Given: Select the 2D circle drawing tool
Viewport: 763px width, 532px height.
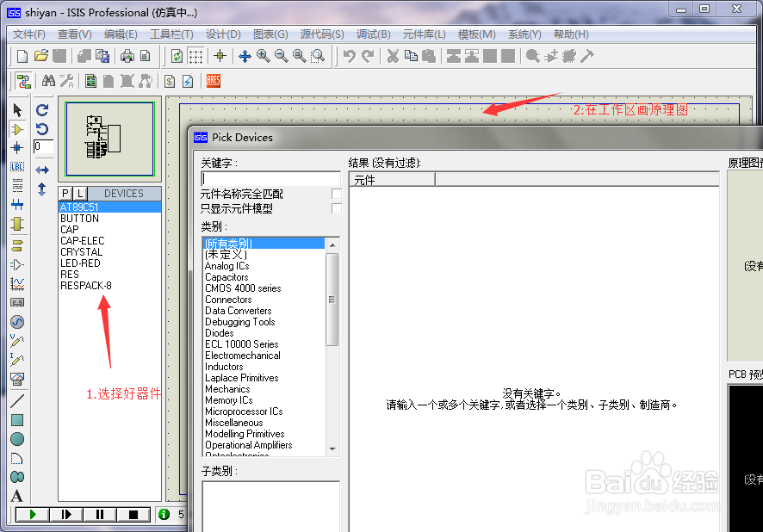Looking at the screenshot, I should click(17, 439).
